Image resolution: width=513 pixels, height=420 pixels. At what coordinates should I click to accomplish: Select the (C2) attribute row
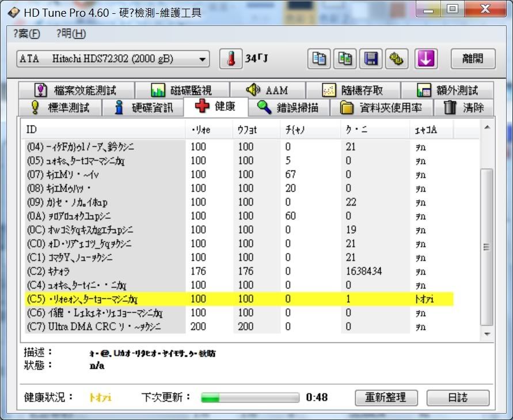[239, 271]
